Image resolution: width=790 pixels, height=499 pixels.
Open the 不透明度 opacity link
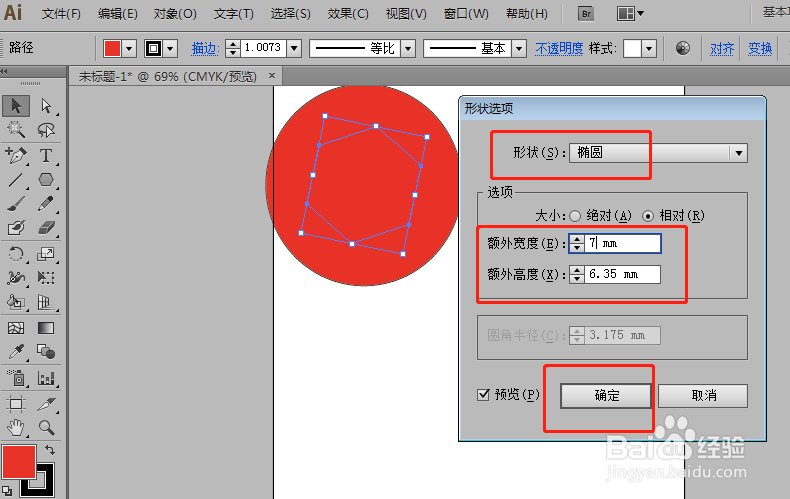point(559,48)
